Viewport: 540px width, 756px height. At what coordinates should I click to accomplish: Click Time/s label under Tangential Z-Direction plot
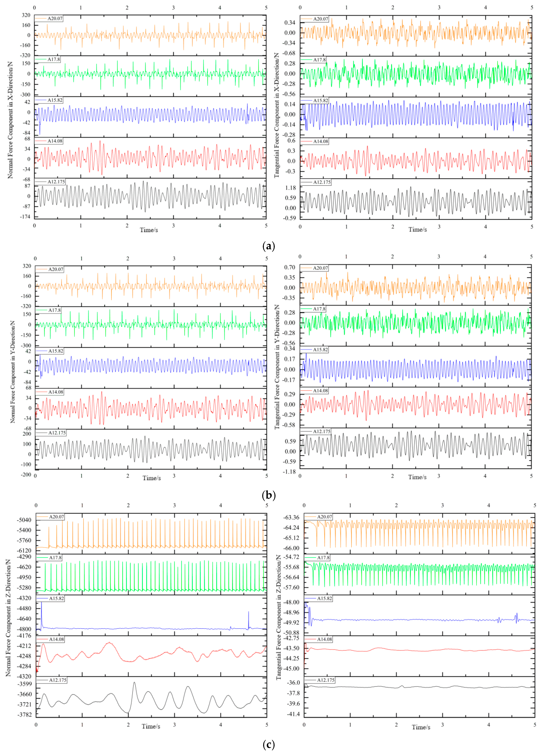pos(421,727)
